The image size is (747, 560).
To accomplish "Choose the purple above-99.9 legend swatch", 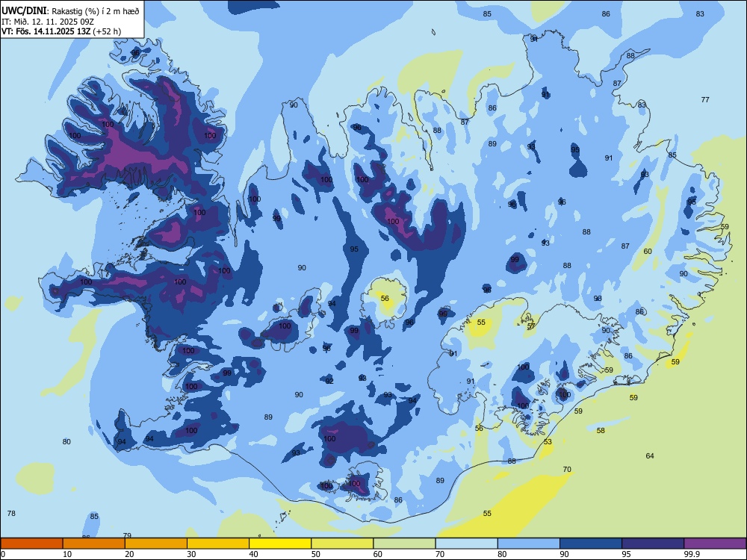I will (x=715, y=544).
